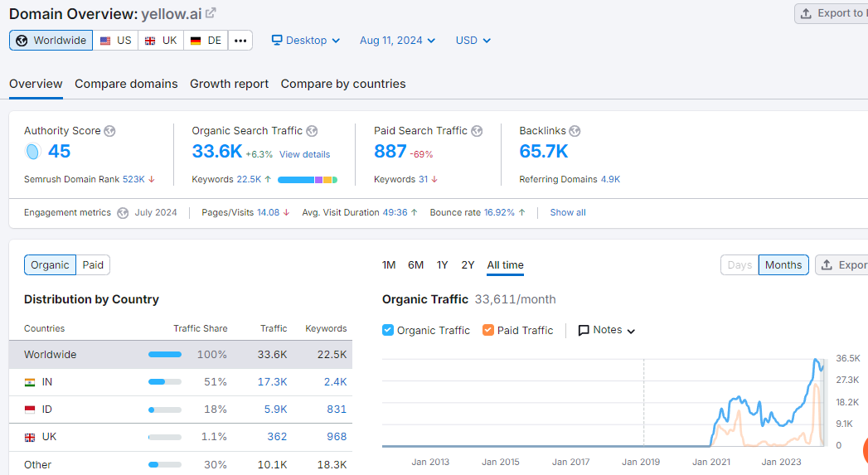Image resolution: width=868 pixels, height=475 pixels.
Task: Select 1Y time range
Action: [x=442, y=265]
